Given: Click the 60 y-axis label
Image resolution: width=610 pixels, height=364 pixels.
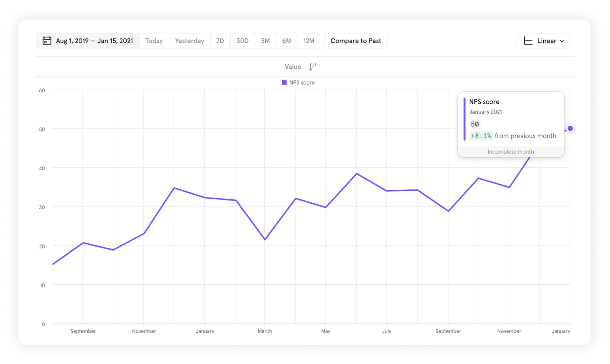Looking at the screenshot, I should pos(42,91).
